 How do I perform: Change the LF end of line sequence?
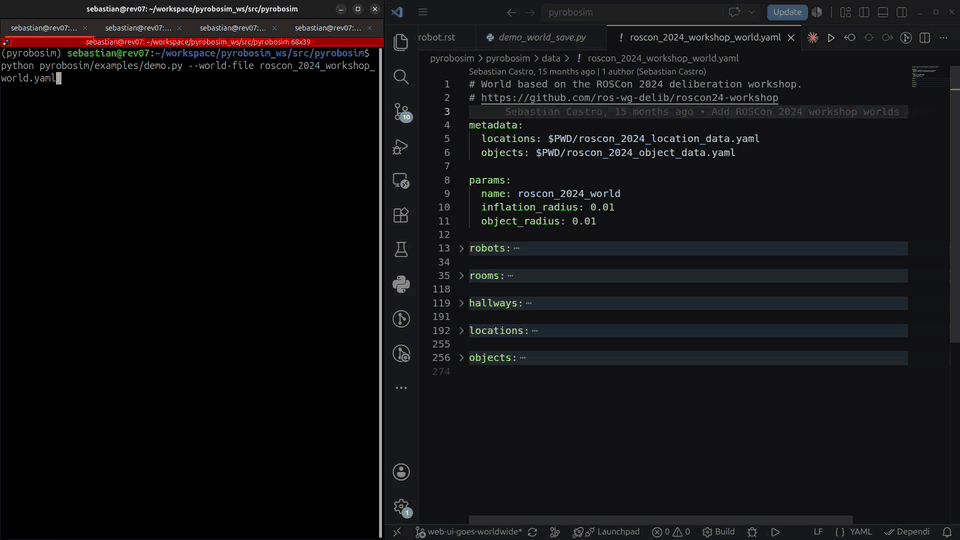click(818, 532)
